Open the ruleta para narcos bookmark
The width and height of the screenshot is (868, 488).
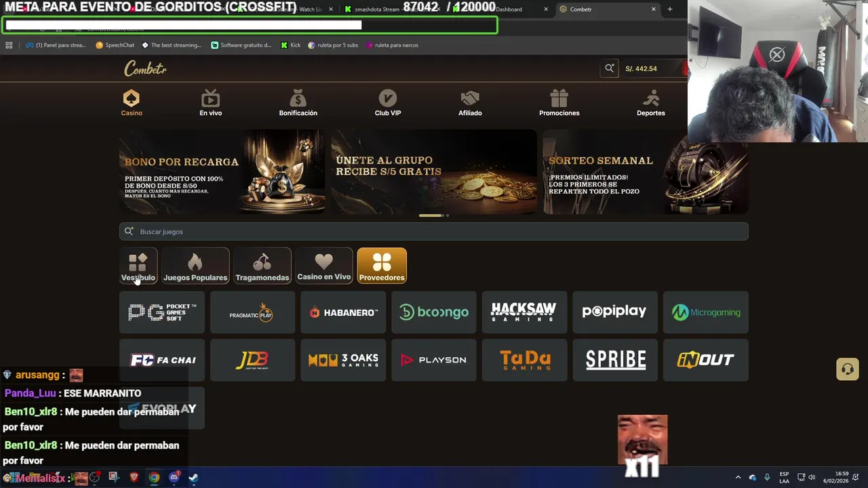[x=392, y=45]
